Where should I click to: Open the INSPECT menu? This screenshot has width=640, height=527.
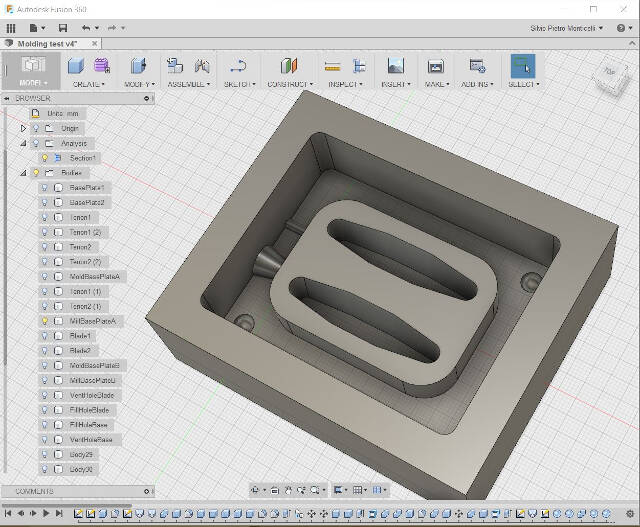(x=345, y=84)
